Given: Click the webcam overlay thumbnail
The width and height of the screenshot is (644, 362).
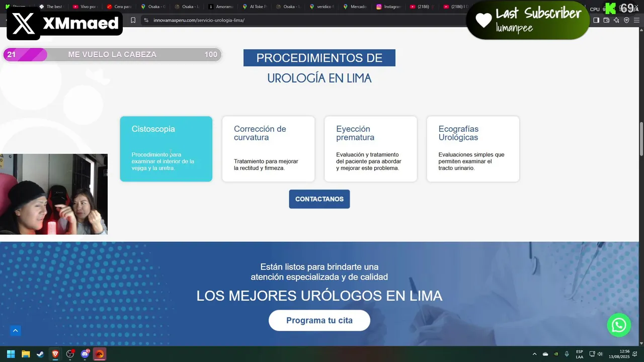Looking at the screenshot, I should 54,194.
